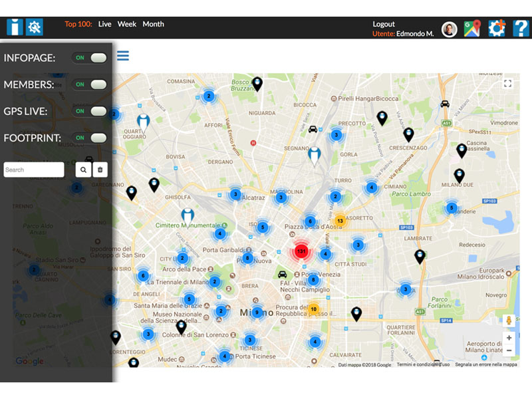Viewport: 532px width, 399px height.
Task: Open the blue gear settings icon at top left
Action: [x=34, y=27]
